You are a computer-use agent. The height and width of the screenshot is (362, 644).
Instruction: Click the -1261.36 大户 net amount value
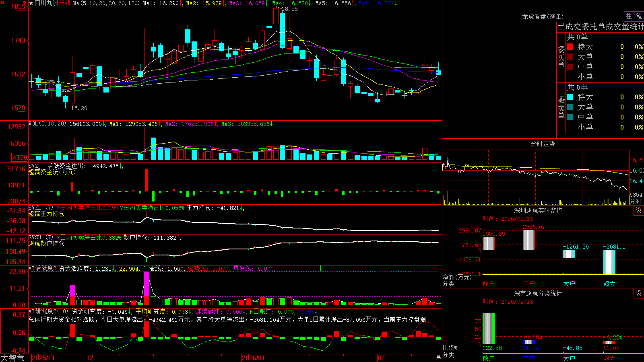pyautogui.click(x=576, y=247)
